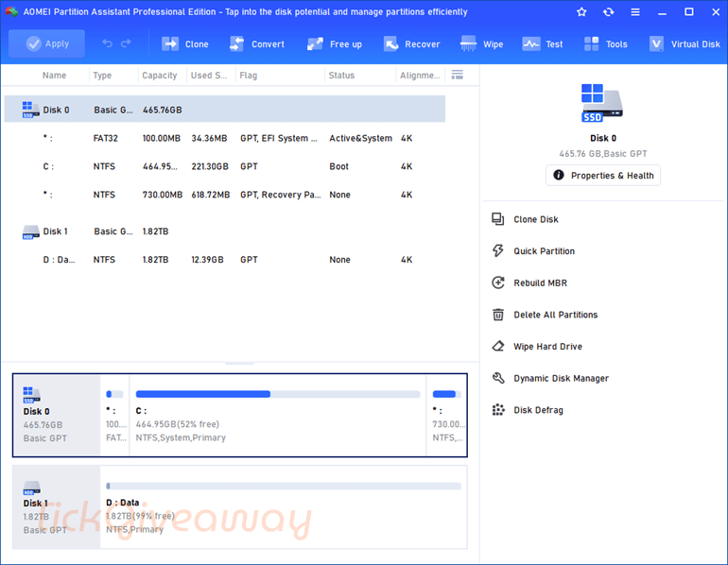Open the Clone tool
This screenshot has width=728, height=565.
184,44
